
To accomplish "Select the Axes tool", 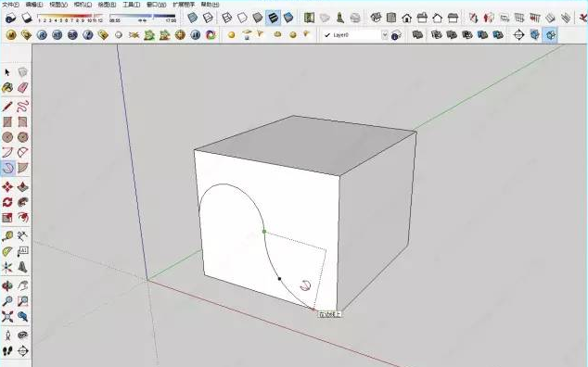I will click(x=7, y=267).
